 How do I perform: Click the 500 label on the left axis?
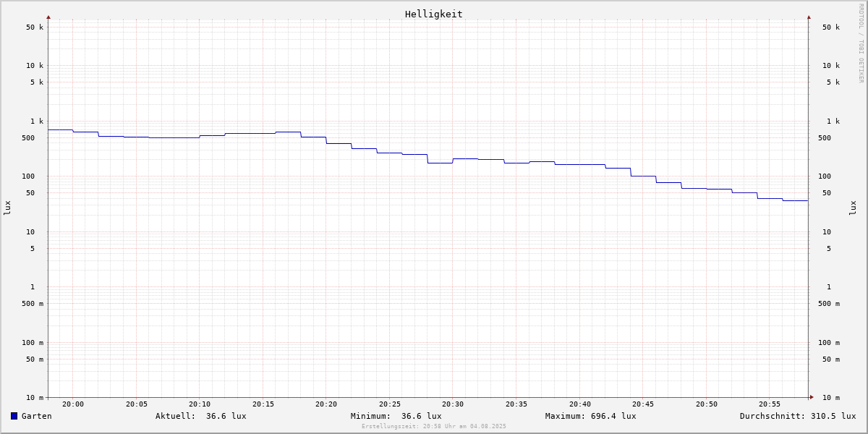click(x=28, y=138)
